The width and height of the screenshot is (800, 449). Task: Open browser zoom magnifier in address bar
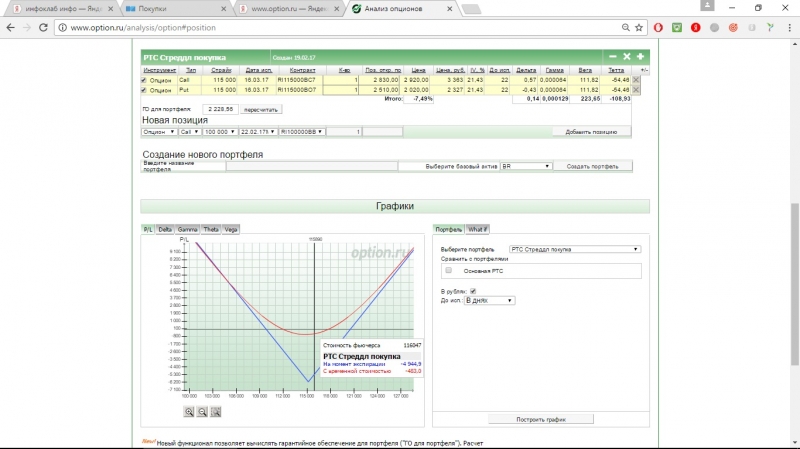(626, 28)
